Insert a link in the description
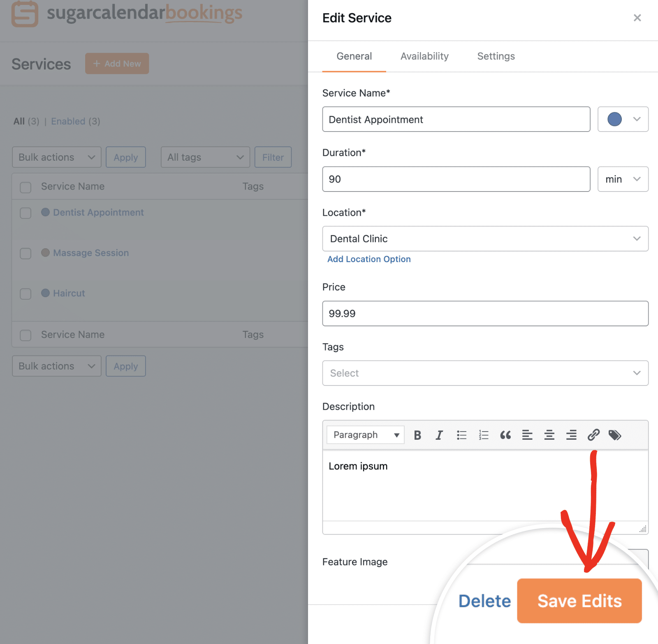Viewport: 658px width, 644px height. click(x=593, y=435)
